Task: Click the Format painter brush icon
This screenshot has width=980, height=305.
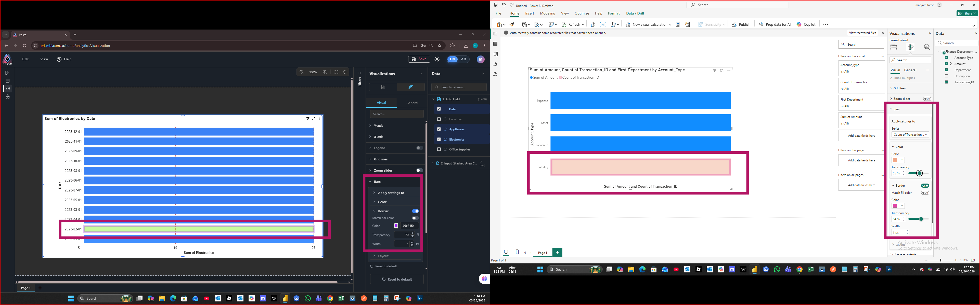Action: [x=512, y=24]
